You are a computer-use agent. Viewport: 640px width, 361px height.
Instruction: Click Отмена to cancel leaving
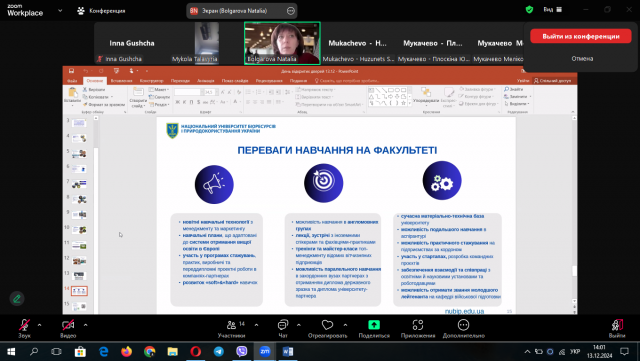[x=582, y=58]
